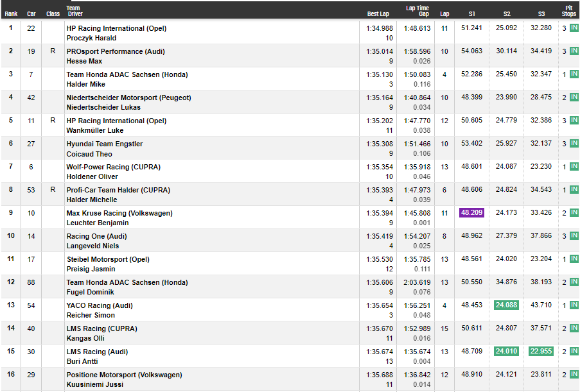
Task: Click the Pit Stops column header
Action: tap(569, 11)
